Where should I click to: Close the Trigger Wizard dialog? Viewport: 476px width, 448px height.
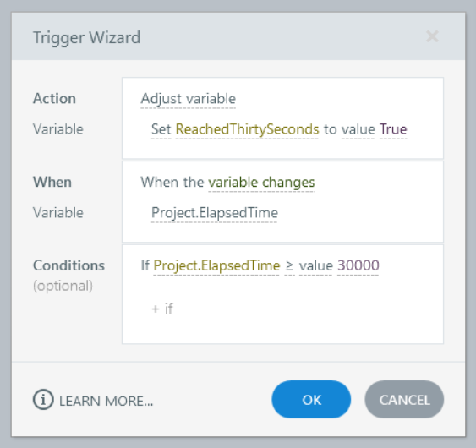tap(432, 36)
